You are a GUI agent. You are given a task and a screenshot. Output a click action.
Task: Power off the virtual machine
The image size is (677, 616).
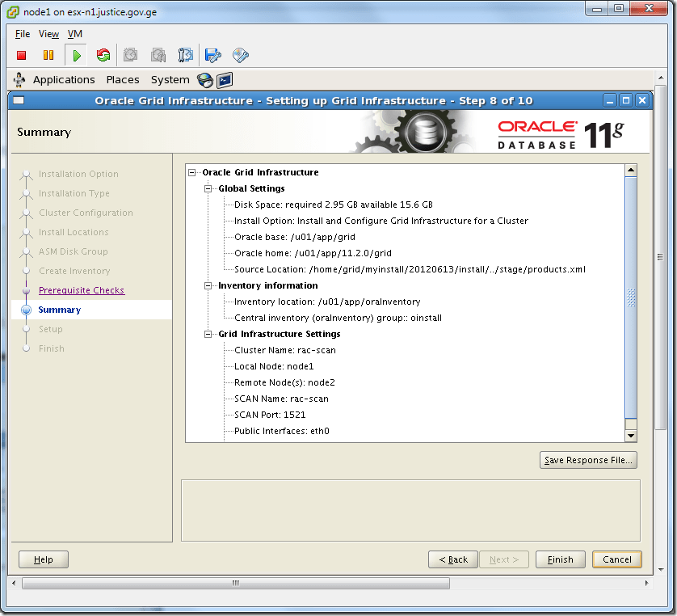(20, 55)
